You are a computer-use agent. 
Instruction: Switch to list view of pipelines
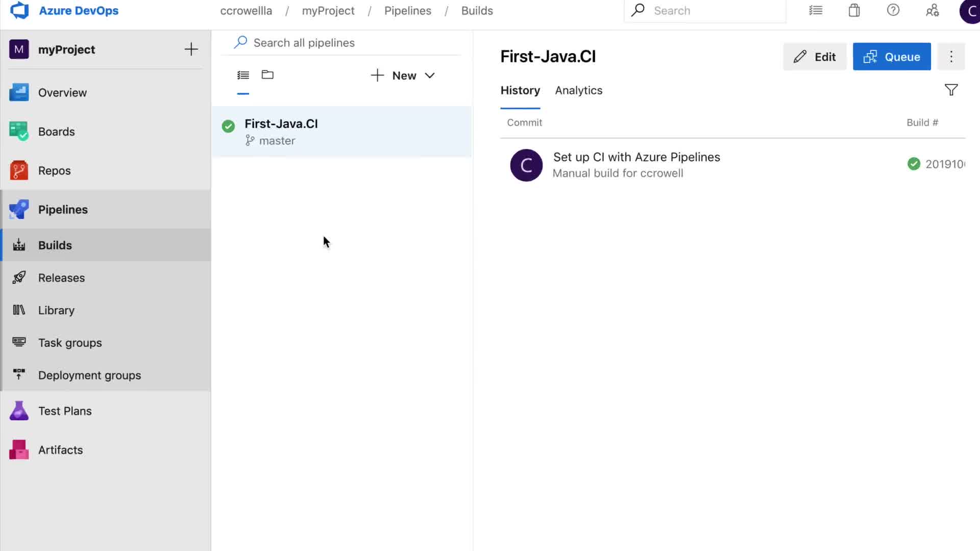(x=243, y=76)
